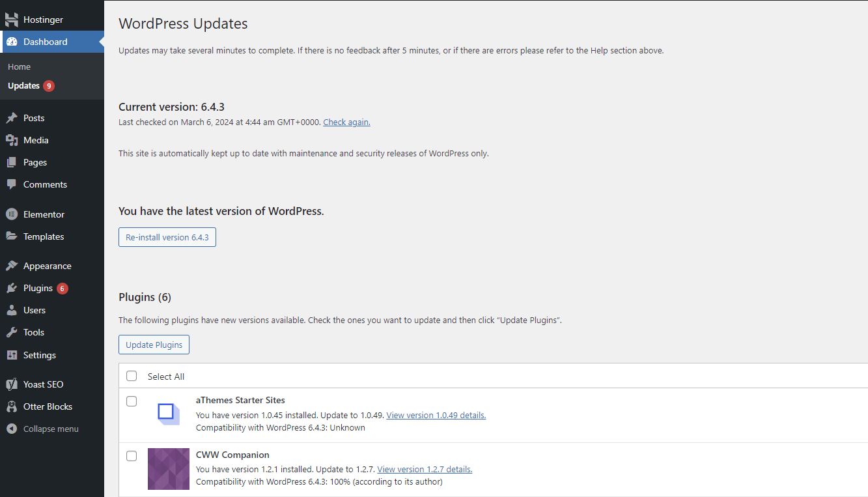The width and height of the screenshot is (868, 497).
Task: Open Elementor via its sidebar icon
Action: point(12,214)
